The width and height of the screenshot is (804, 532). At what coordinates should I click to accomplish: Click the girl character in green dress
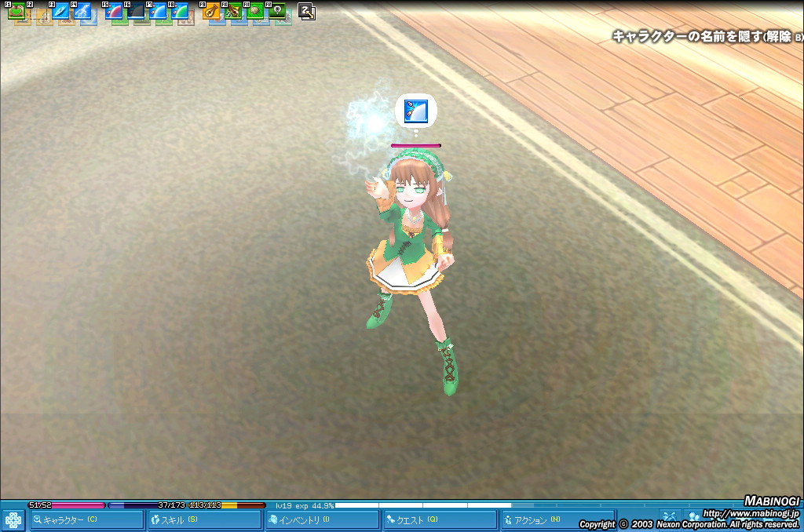(413, 271)
